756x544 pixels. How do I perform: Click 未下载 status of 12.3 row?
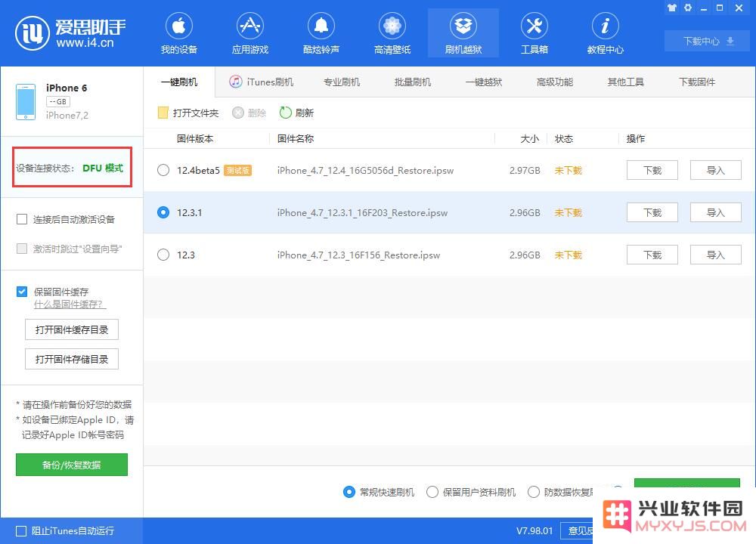click(x=568, y=255)
